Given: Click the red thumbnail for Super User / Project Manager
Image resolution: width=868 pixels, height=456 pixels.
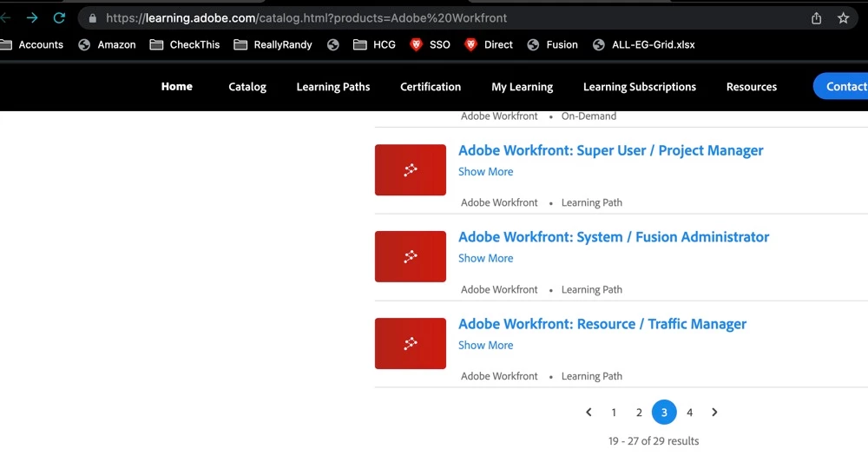Looking at the screenshot, I should [411, 170].
